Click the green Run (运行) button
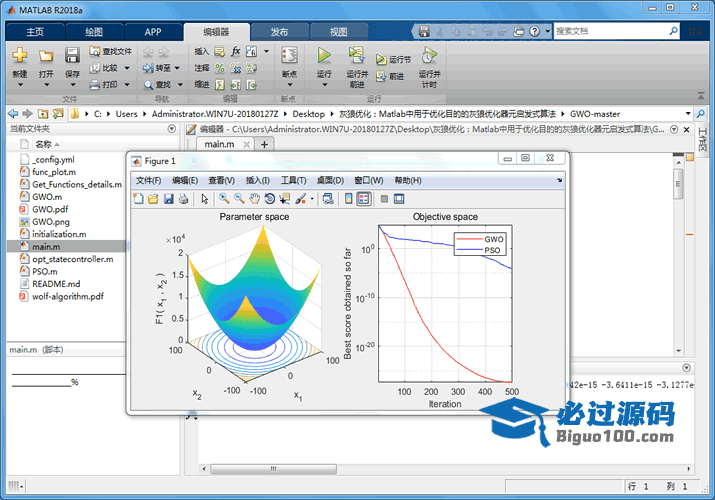The height and width of the screenshot is (500, 715). tap(324, 56)
